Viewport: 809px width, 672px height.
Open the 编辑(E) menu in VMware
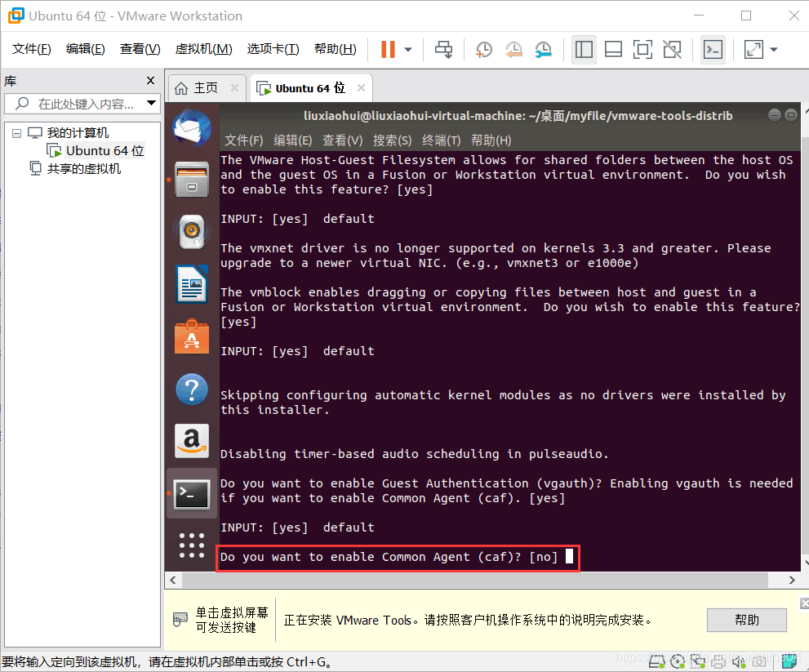point(86,49)
